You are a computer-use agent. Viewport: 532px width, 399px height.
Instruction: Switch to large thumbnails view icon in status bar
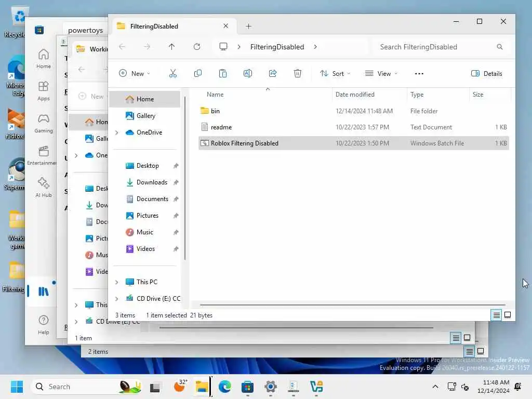[508, 315]
